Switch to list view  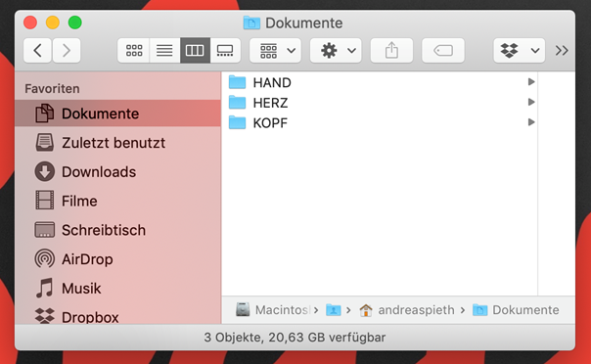coord(164,50)
